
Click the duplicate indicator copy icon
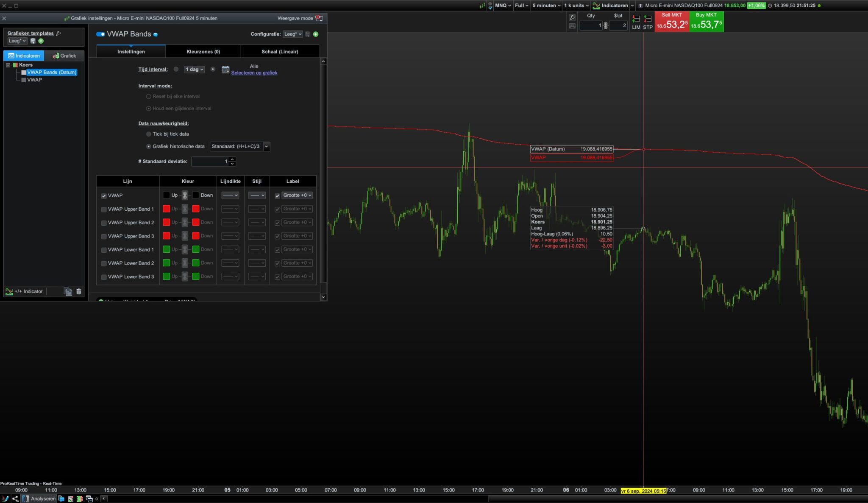(x=68, y=291)
